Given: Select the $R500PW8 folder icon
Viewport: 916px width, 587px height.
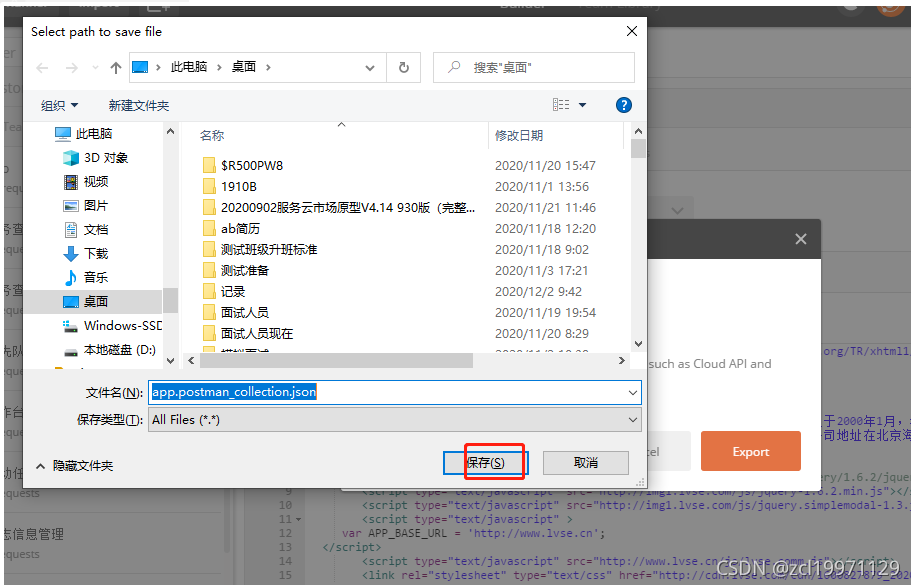Looking at the screenshot, I should point(209,165).
